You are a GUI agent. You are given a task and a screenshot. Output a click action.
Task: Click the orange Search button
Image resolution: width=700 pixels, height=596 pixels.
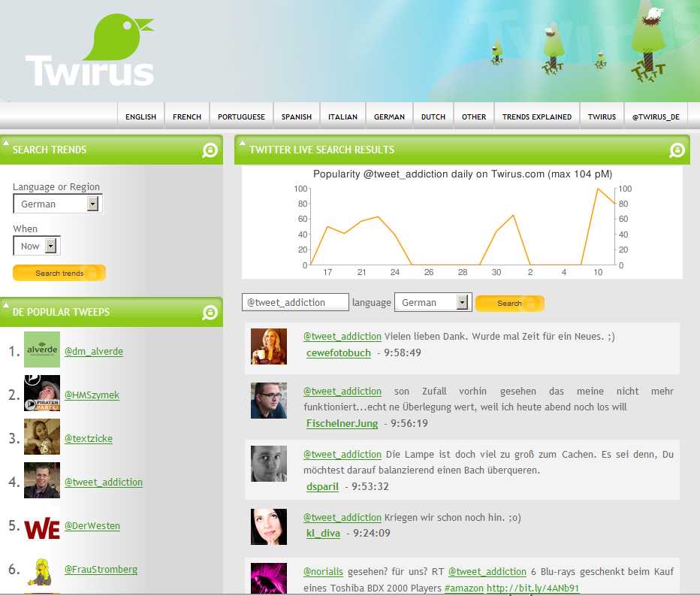pyautogui.click(x=509, y=304)
